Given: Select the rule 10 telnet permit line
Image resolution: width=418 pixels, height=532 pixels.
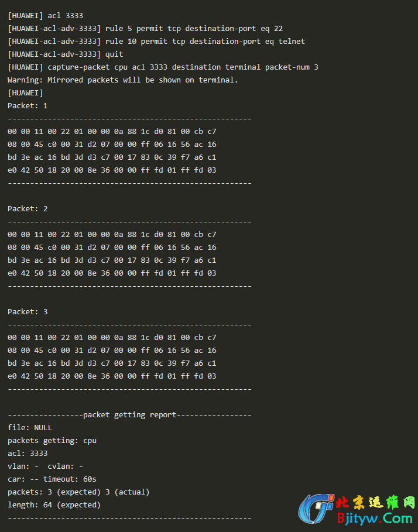Looking at the screenshot, I should pyautogui.click(x=156, y=42).
